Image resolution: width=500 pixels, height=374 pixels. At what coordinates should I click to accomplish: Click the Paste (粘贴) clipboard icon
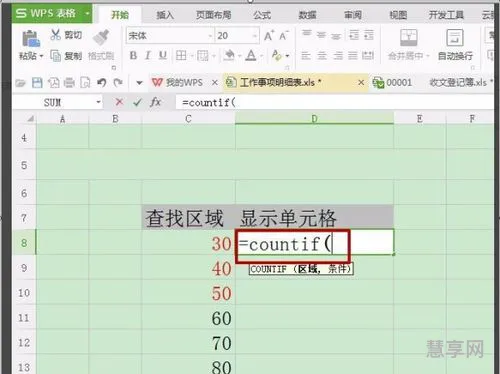tap(31, 38)
